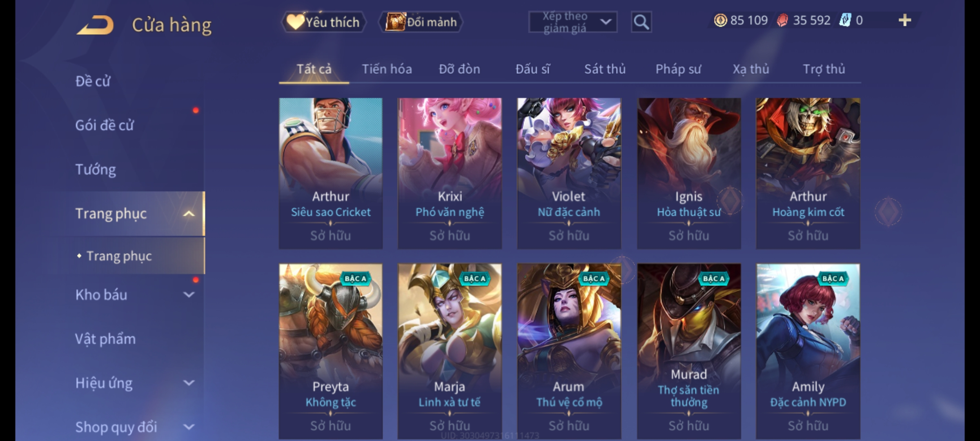Tap the golden back arrow icon
This screenshot has width=980, height=441.
coord(95,25)
